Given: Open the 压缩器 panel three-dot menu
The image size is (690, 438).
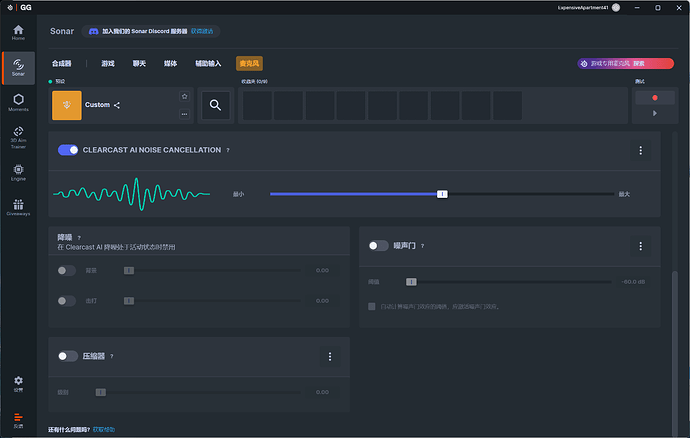Looking at the screenshot, I should point(330,356).
